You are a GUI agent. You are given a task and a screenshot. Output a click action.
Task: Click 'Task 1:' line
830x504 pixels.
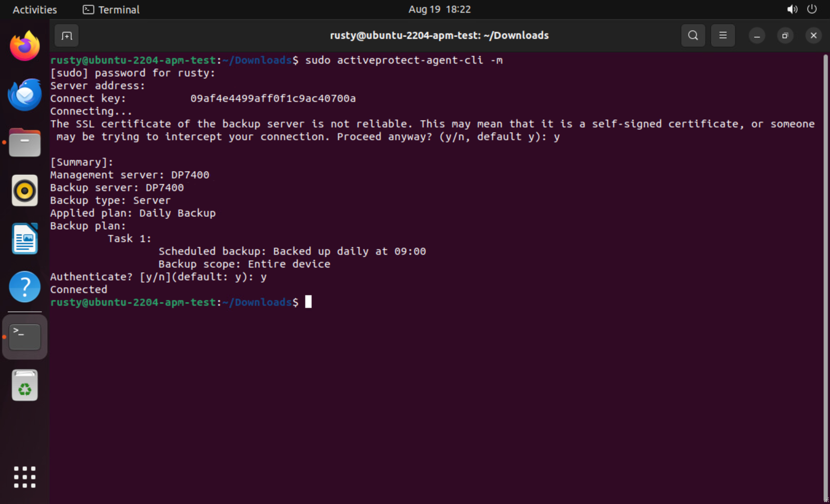click(130, 239)
